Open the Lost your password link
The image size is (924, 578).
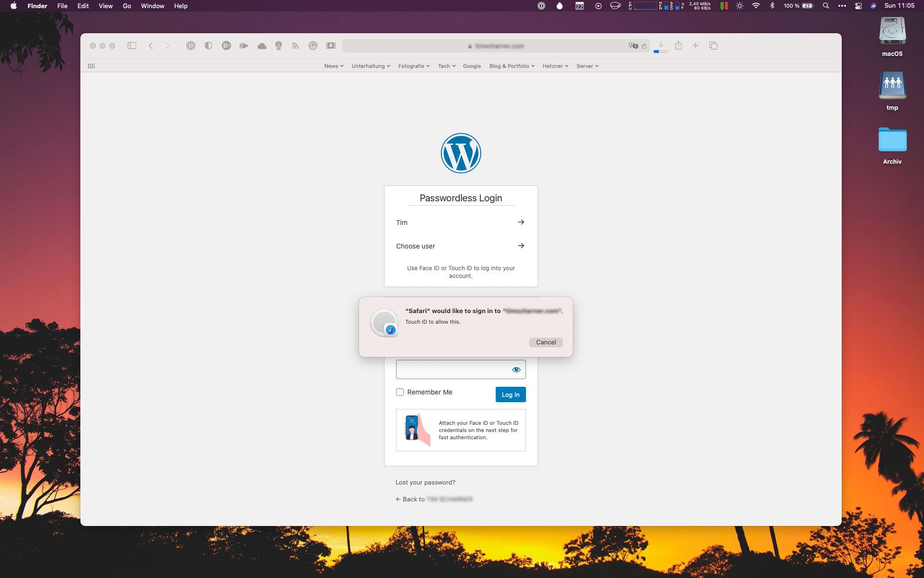[425, 482]
